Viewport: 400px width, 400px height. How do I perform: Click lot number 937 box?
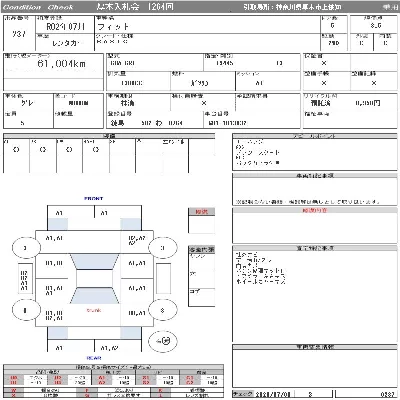[x=19, y=33]
